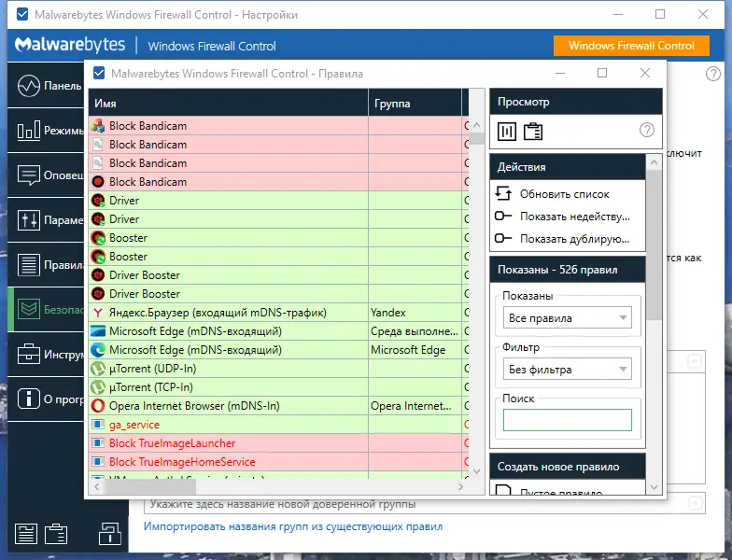This screenshot has height=560, width=732.
Task: Select Безопасность section in the sidebar
Action: coord(46,310)
